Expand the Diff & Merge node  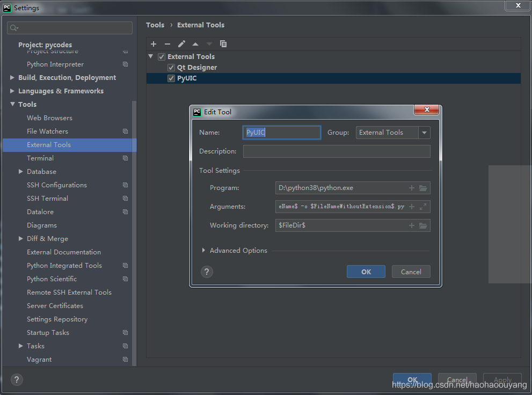pos(21,239)
